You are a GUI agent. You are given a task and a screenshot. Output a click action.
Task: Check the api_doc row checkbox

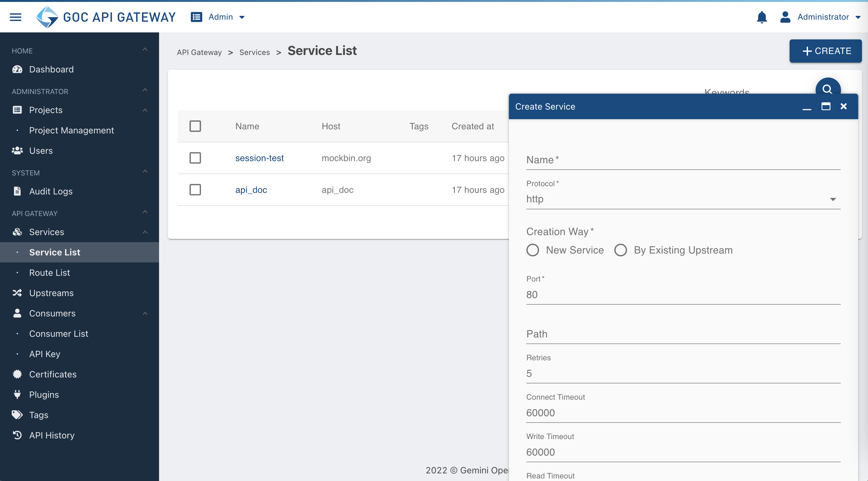(x=195, y=189)
